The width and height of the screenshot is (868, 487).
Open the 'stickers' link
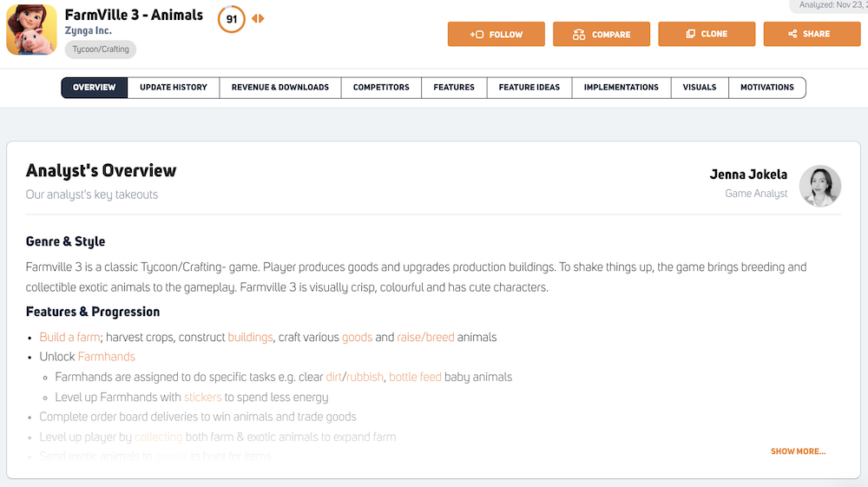(202, 398)
